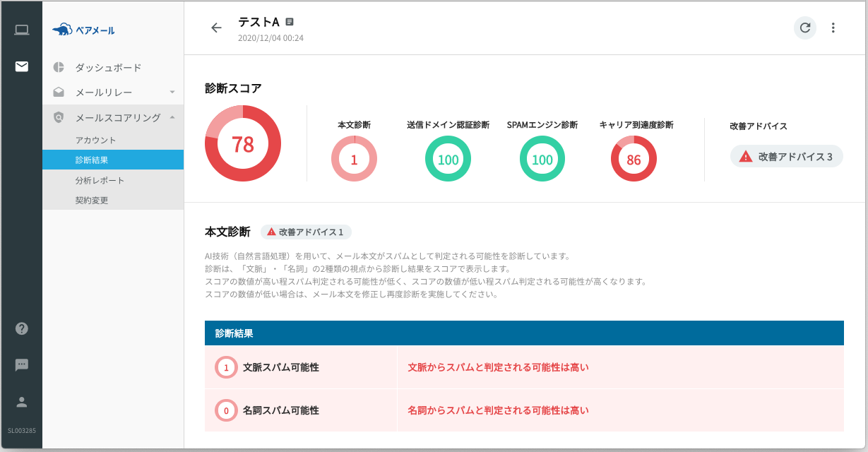Click the refresh icon in the top bar
Image resolution: width=868 pixels, height=452 pixels.
click(x=804, y=28)
